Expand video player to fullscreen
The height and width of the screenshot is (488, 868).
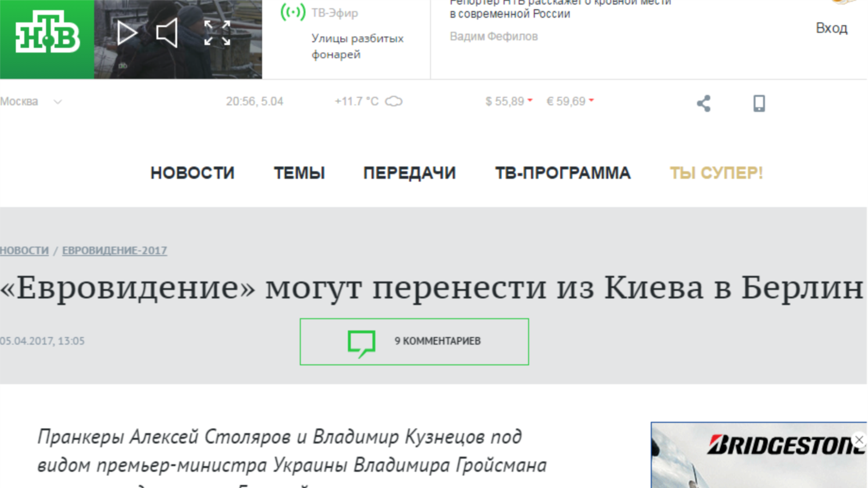tap(217, 33)
